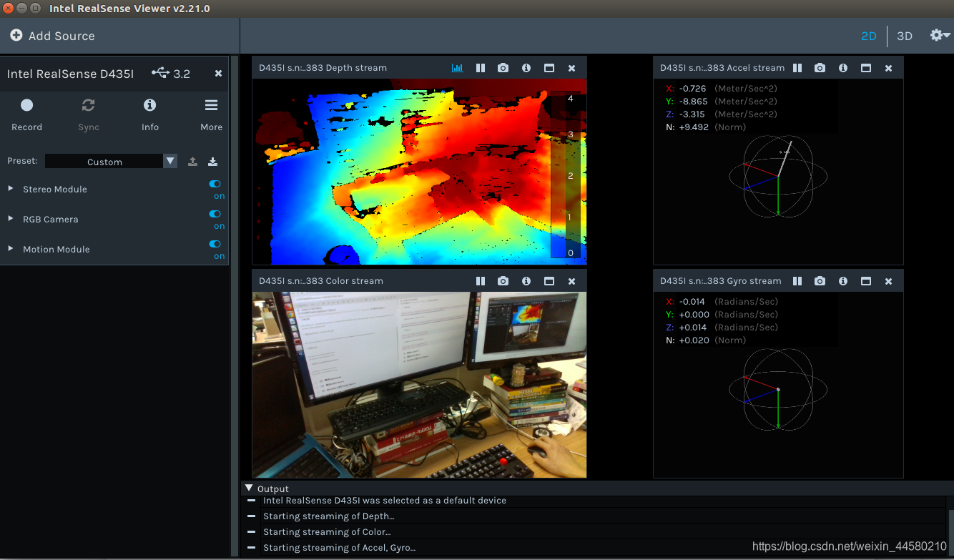954x560 pixels.
Task: Open the More hamburger menu
Action: [x=211, y=114]
